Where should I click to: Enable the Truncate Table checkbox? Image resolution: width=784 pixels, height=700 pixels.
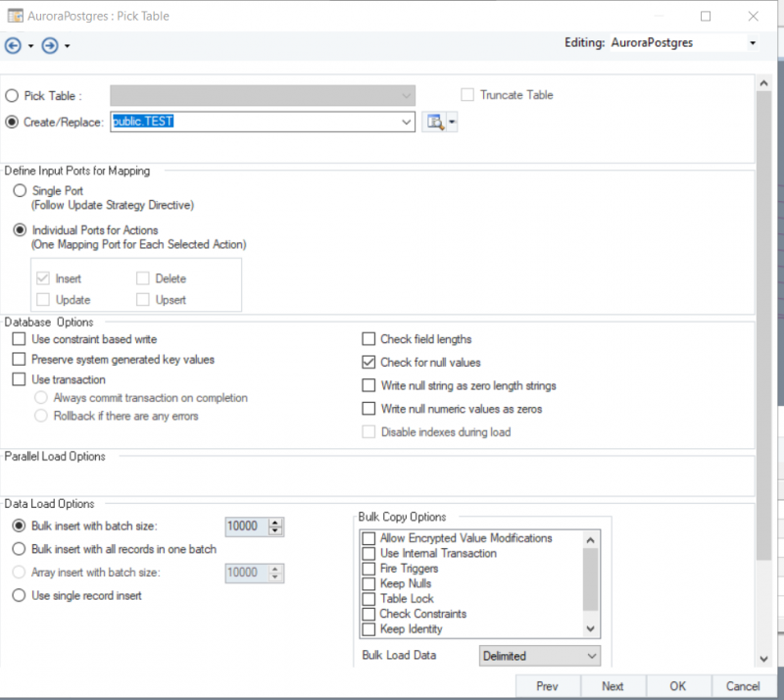(466, 95)
